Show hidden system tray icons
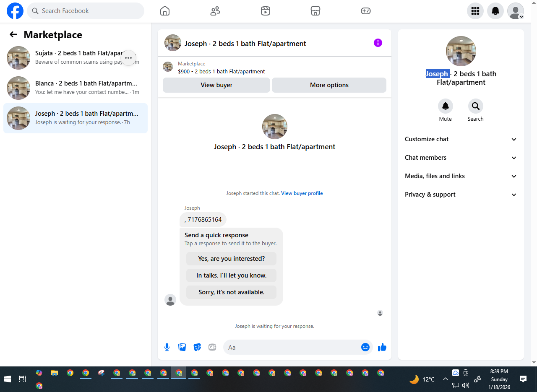 click(445, 379)
